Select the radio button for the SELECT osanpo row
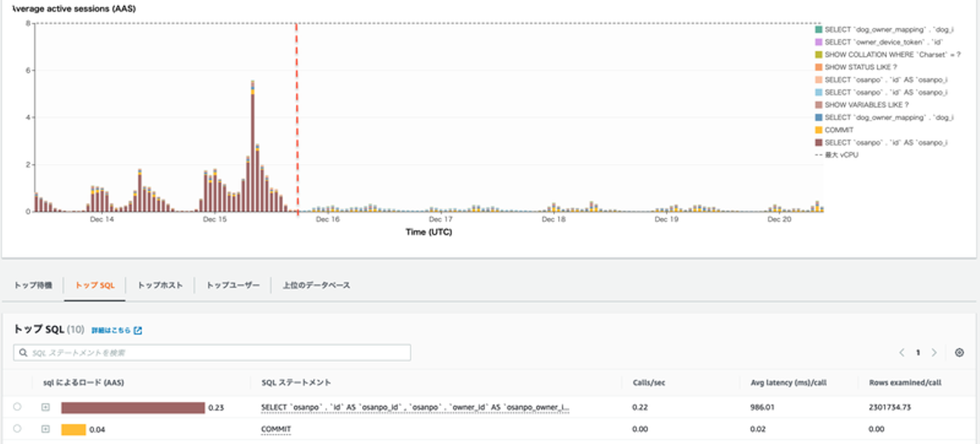This screenshot has height=444, width=980. (17, 407)
